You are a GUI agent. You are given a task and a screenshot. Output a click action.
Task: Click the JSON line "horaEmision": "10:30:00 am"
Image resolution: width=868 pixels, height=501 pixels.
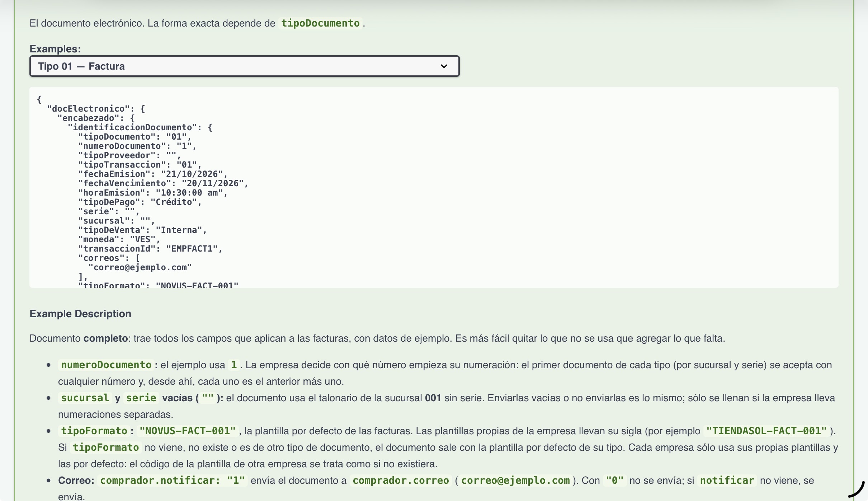[x=153, y=193]
